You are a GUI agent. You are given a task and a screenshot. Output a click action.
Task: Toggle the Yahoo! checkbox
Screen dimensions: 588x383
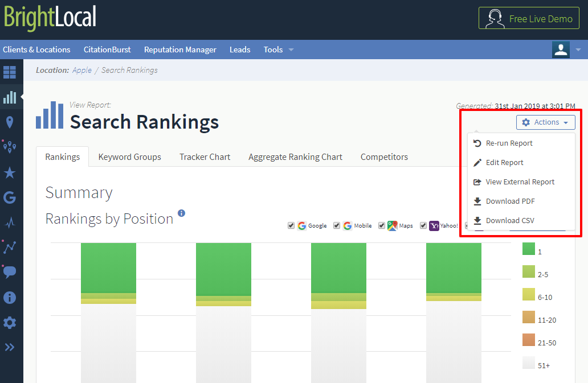[x=423, y=225]
